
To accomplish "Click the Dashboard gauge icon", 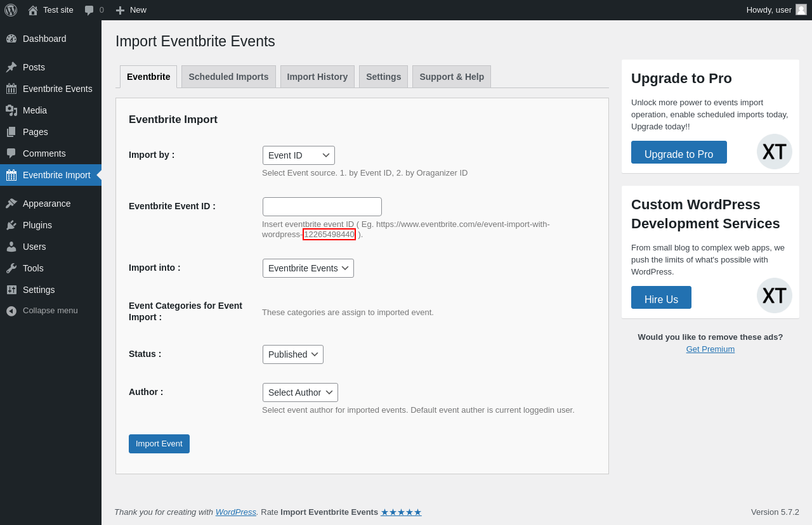I will [11, 39].
